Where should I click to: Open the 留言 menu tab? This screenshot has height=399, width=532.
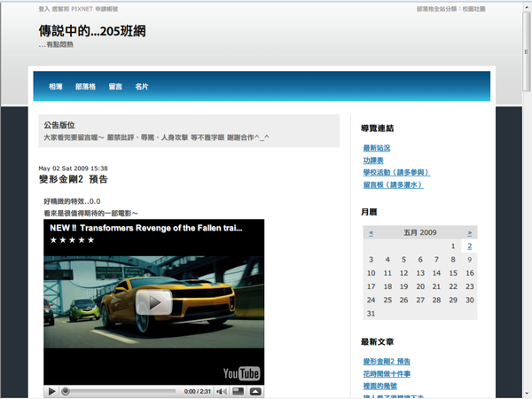click(x=115, y=87)
